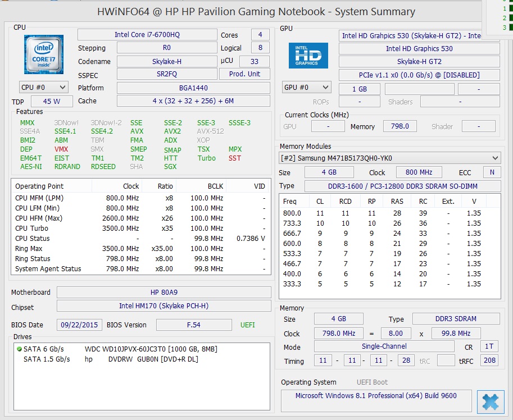The image size is (513, 420).
Task: Click the GPU memory clock 798.0 value
Action: (400, 126)
